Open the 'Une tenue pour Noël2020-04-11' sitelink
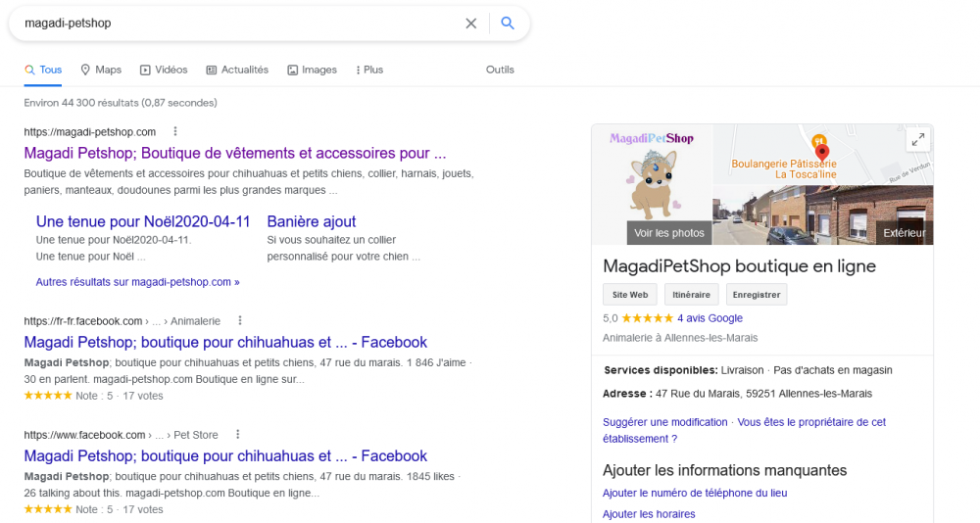The image size is (980, 523). 143,221
